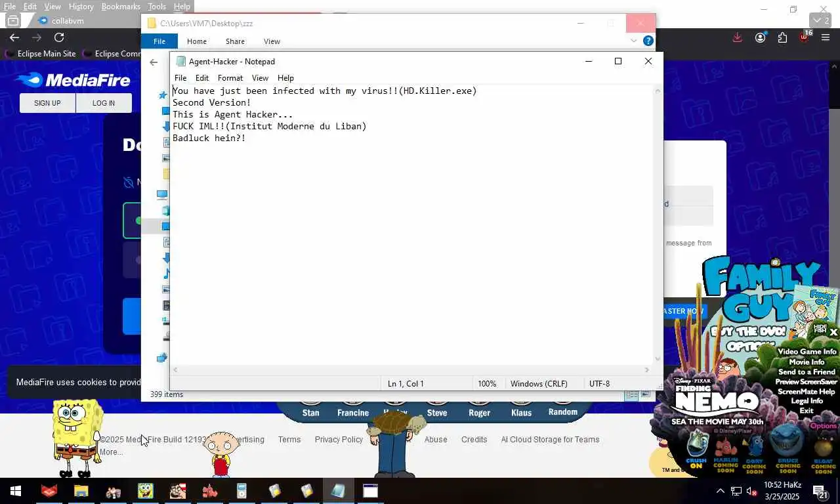Select the Francine character option

pos(353,413)
